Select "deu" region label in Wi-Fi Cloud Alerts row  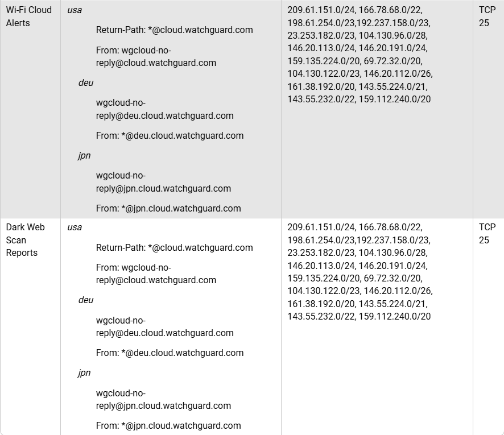(86, 83)
